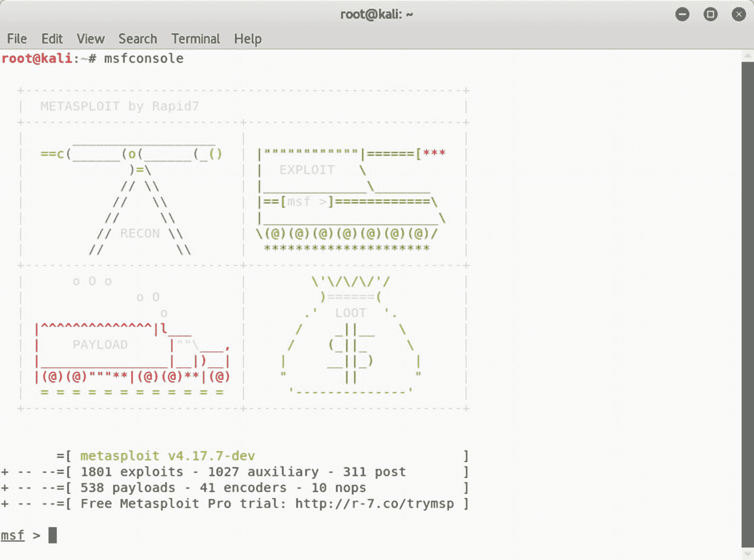Click the '1027 auxiliary' text

(x=264, y=472)
